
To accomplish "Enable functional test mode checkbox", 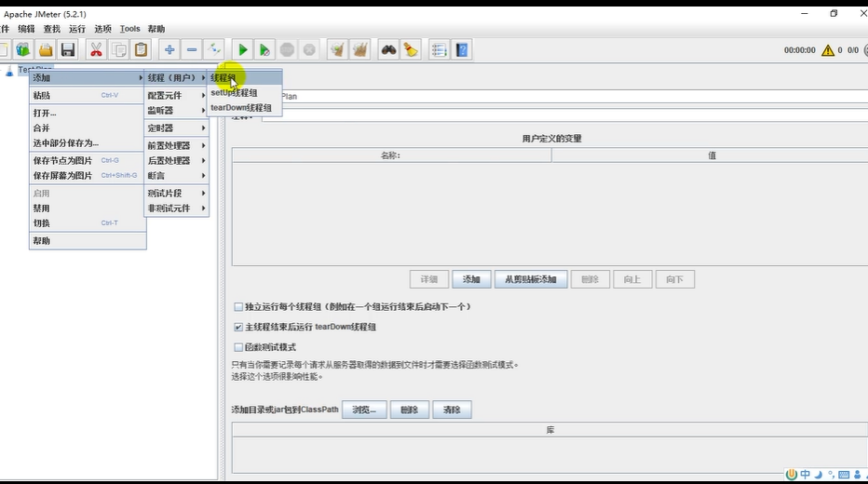I will (238, 347).
